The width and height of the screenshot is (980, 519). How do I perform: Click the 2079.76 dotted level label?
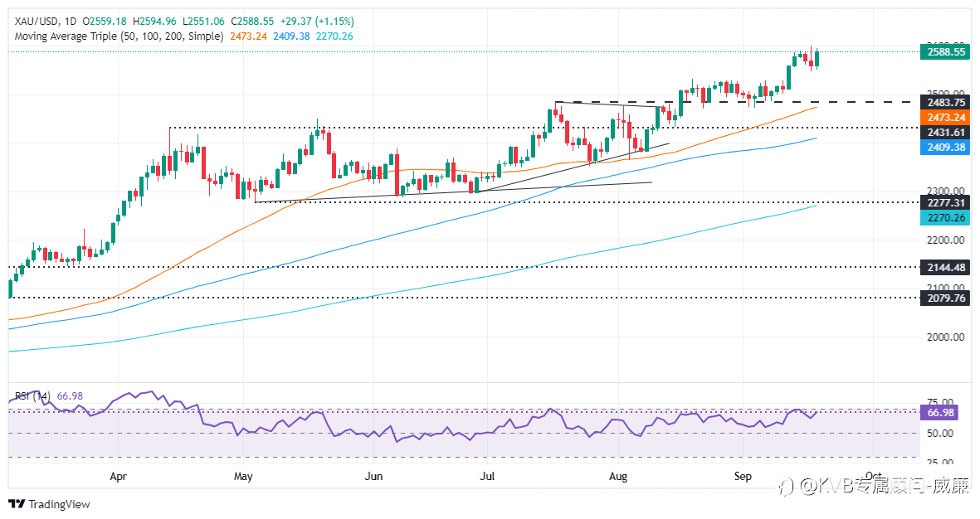pyautogui.click(x=945, y=298)
